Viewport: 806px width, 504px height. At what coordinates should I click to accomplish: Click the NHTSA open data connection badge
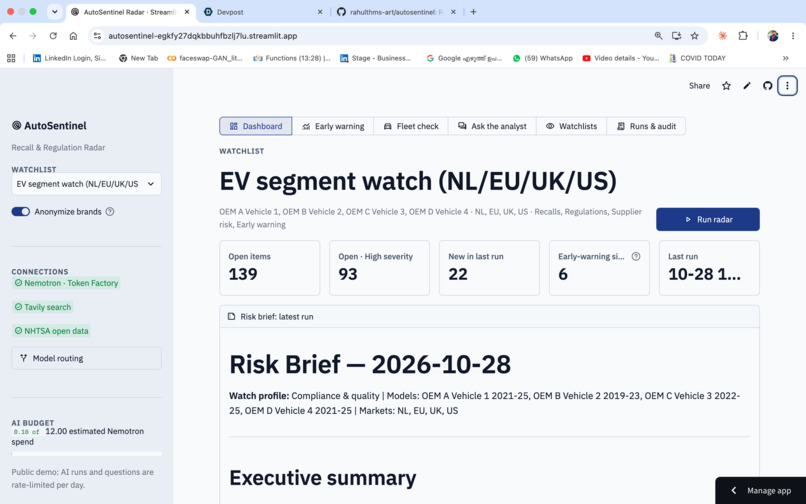51,331
